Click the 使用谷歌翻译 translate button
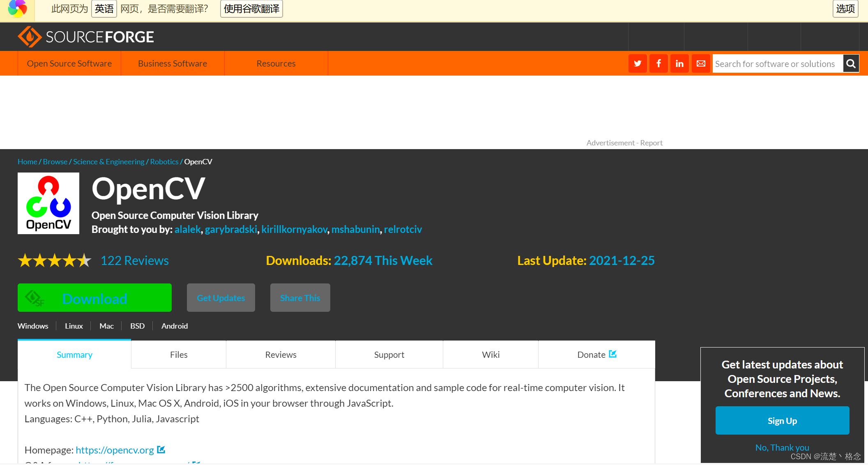The image size is (868, 465). click(251, 9)
